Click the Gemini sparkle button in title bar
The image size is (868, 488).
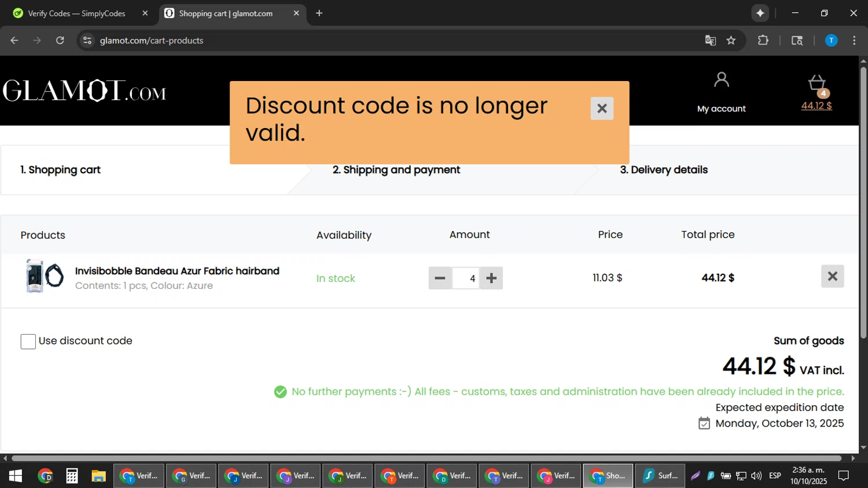(x=760, y=13)
